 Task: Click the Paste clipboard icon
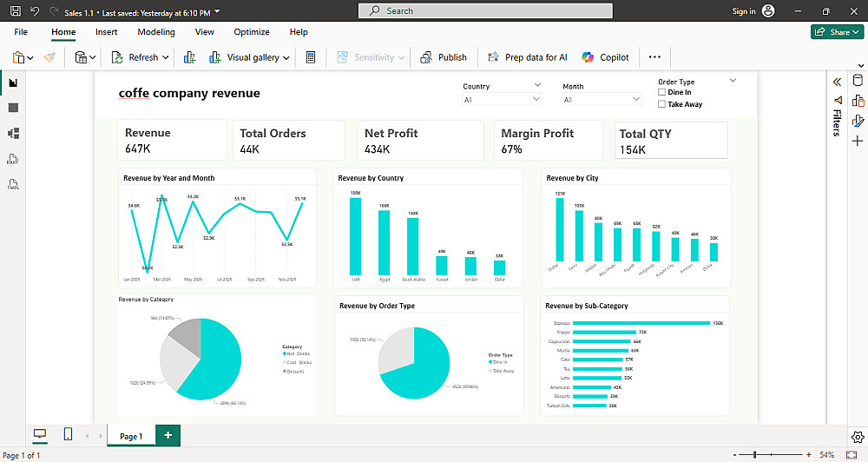[x=19, y=57]
